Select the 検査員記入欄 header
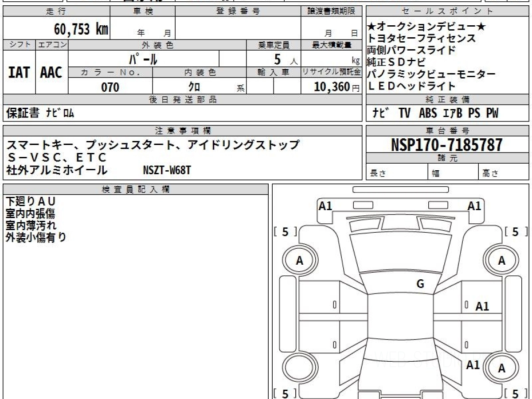532x399 pixels. pyautogui.click(x=136, y=189)
